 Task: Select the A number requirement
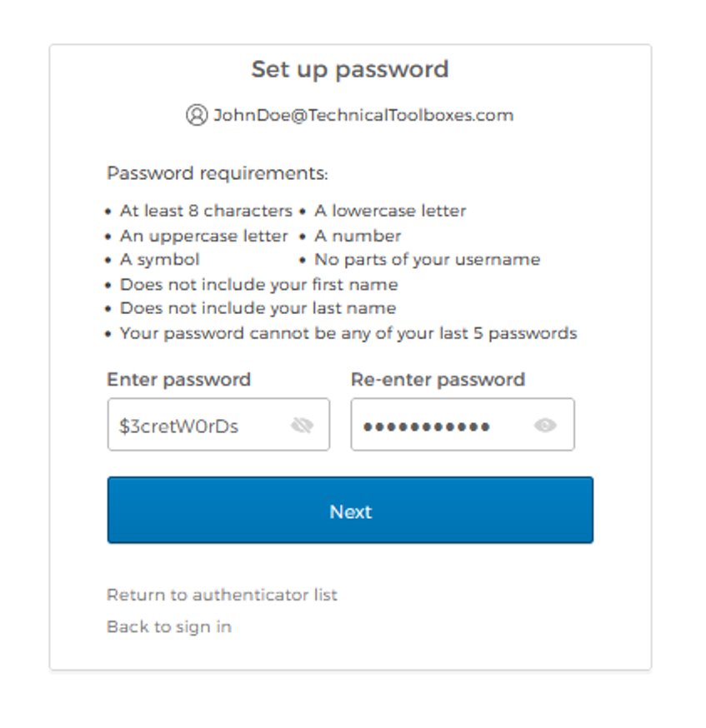358,236
